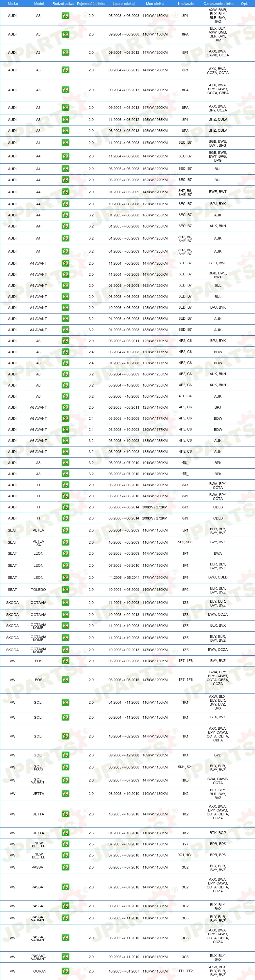Click the 10.2003 -> 01.2007 production years cell
This screenshot has height=980, width=255.
(x=124, y=972)
